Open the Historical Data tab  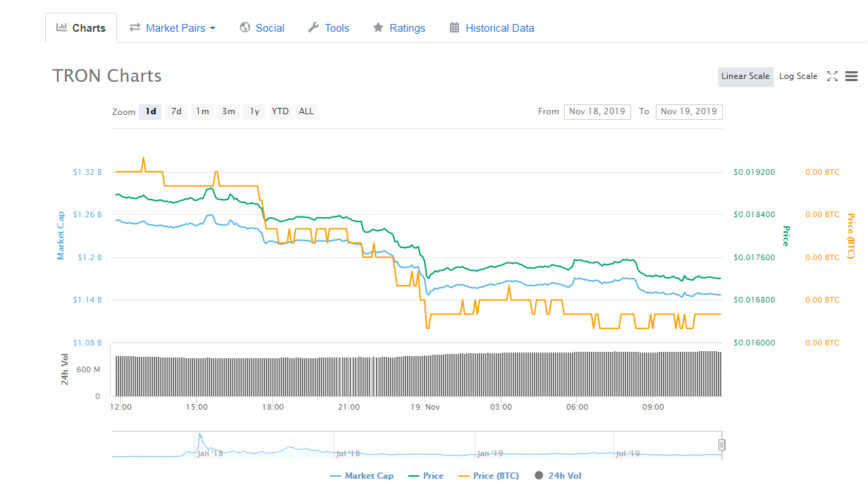click(491, 28)
